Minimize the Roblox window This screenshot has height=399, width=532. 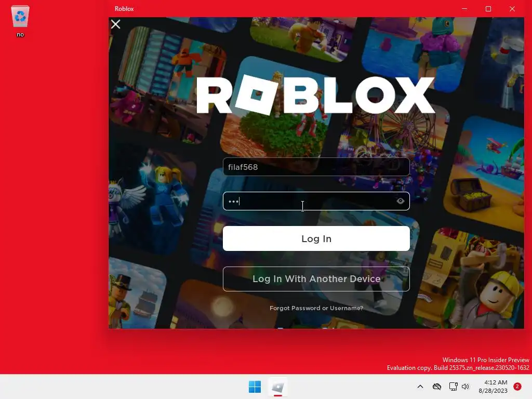(464, 9)
